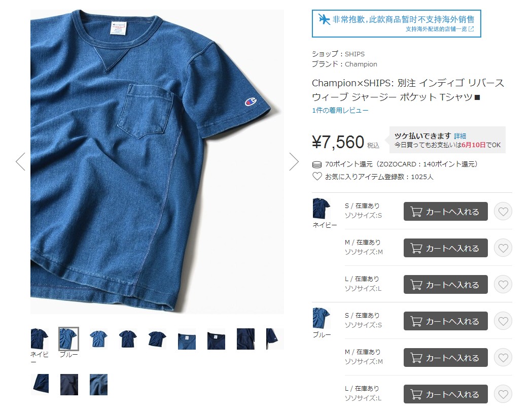Open the ツケ払い 詳細 details link
Screen dimensions: 532x409
pyautogui.click(x=460, y=136)
